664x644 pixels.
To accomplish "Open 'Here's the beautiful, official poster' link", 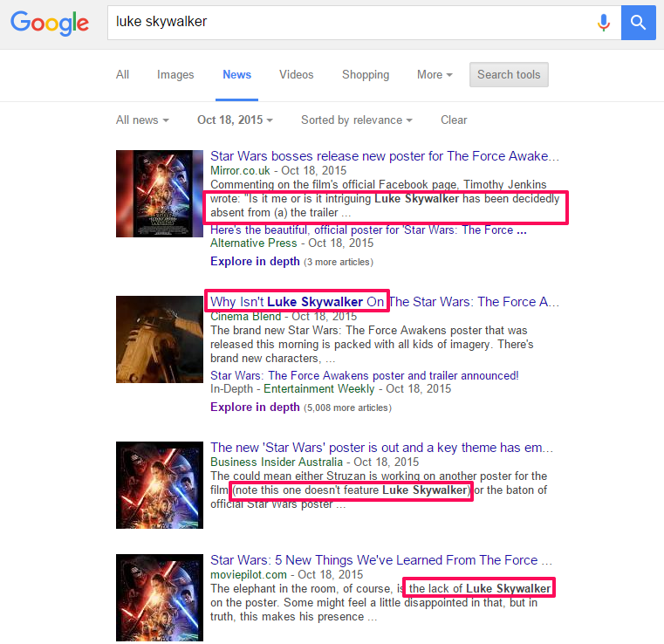I will pyautogui.click(x=368, y=230).
